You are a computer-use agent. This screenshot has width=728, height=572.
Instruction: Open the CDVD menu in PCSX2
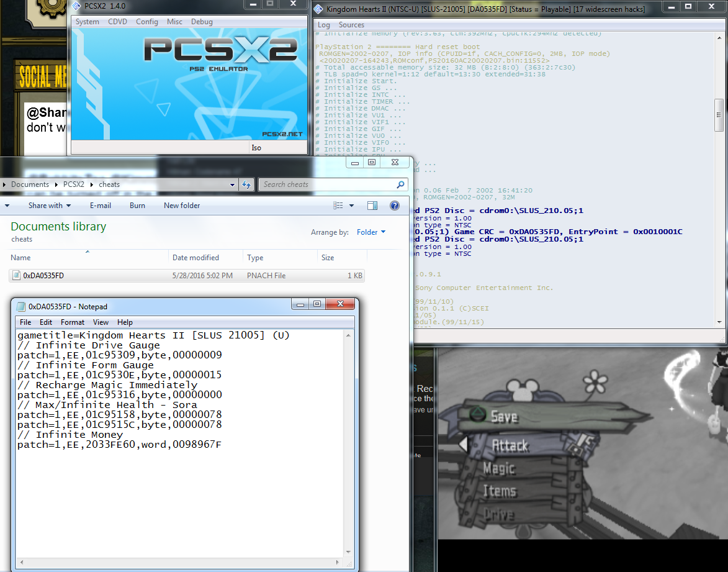(x=117, y=22)
